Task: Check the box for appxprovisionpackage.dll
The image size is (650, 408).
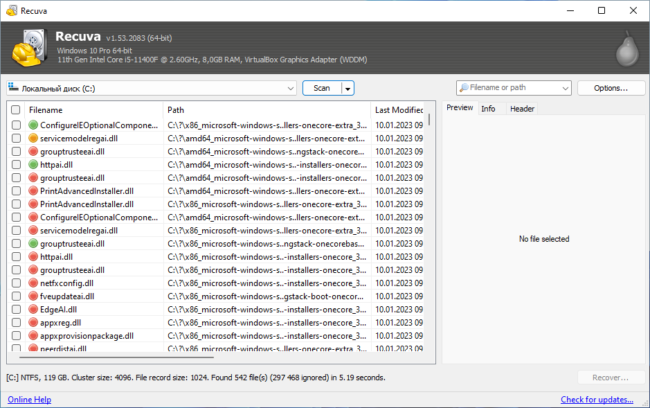Action: pyautogui.click(x=16, y=336)
